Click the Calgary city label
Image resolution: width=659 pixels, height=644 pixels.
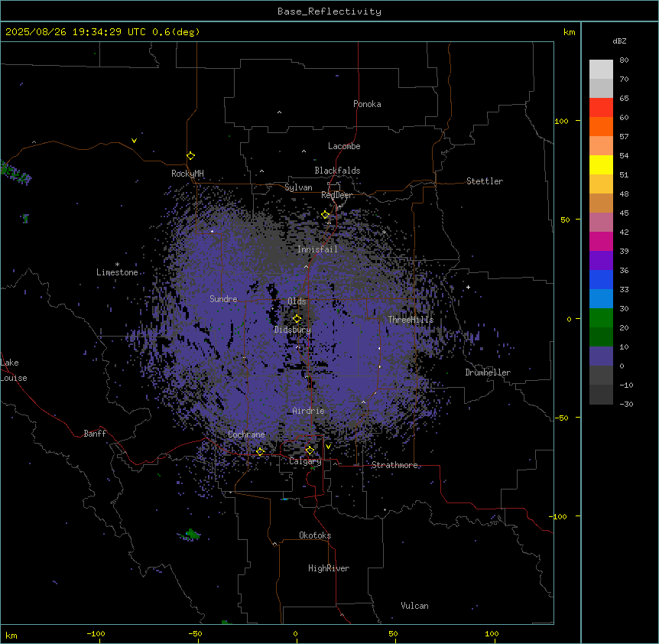click(305, 461)
